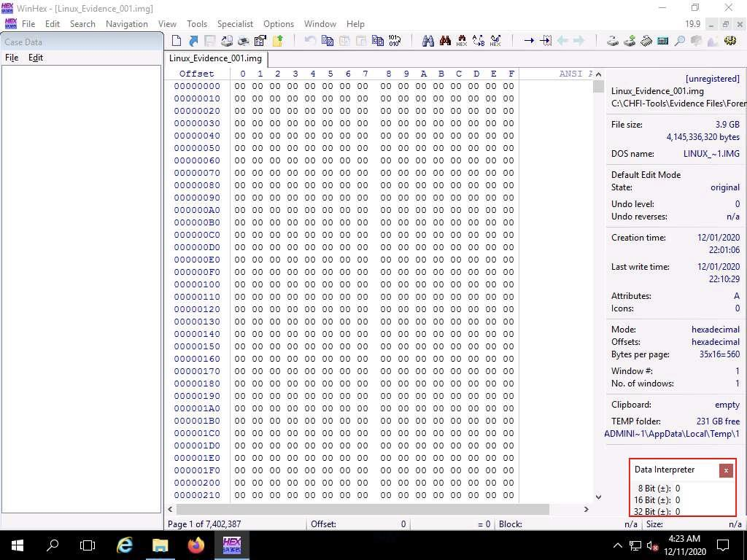The image size is (747, 560).
Task: Click the horizontal scrollbar thumb
Action: 363,509
